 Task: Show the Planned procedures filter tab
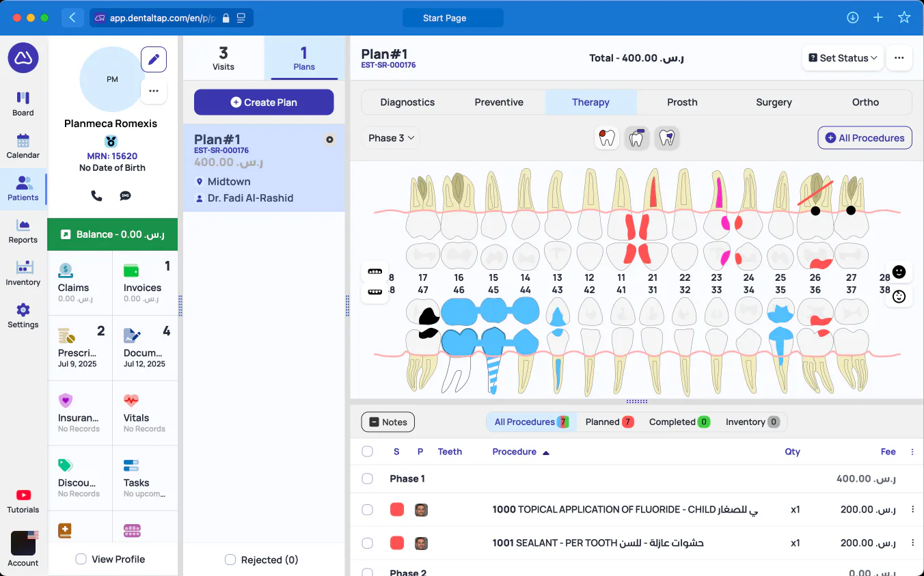click(x=610, y=422)
